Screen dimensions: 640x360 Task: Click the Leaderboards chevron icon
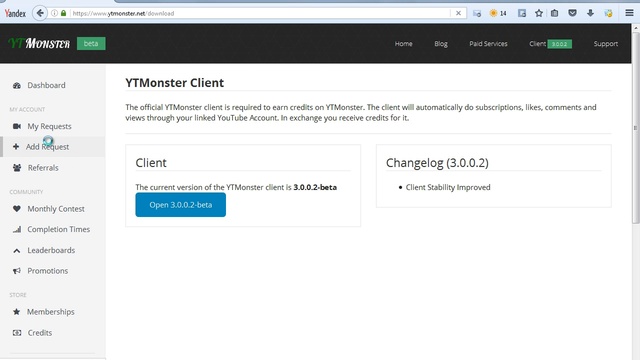[x=17, y=251]
